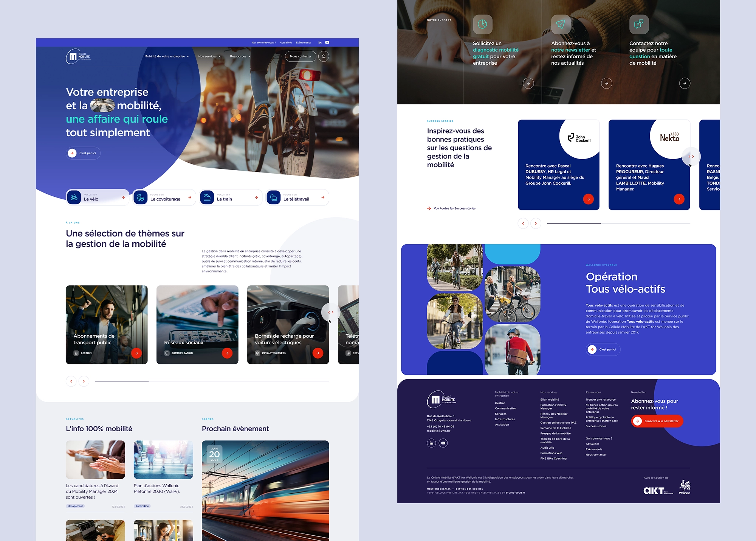Click S'inscrire à la newsletter button
Viewport: 756px width, 541px height.
[657, 421]
